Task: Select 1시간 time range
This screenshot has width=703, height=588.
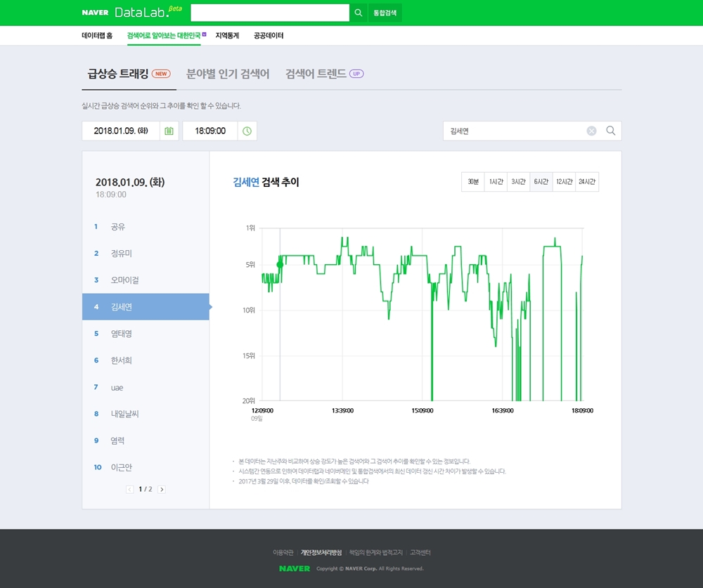Action: [496, 181]
